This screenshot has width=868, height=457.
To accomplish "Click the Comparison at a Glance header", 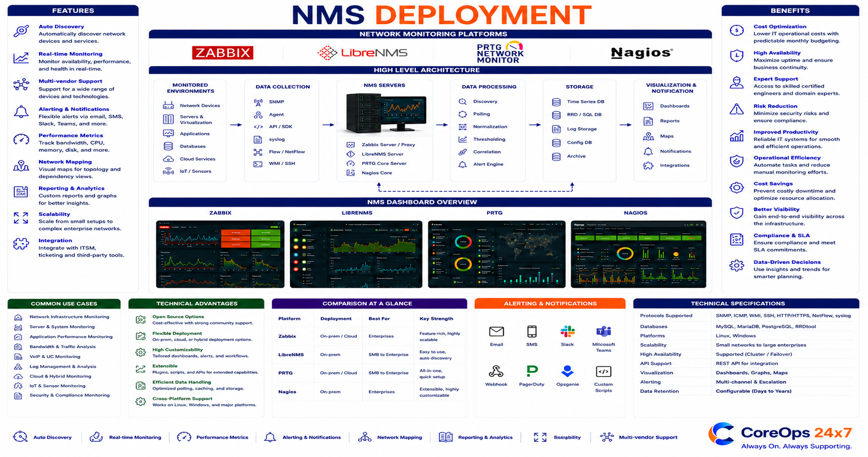I will click(369, 303).
